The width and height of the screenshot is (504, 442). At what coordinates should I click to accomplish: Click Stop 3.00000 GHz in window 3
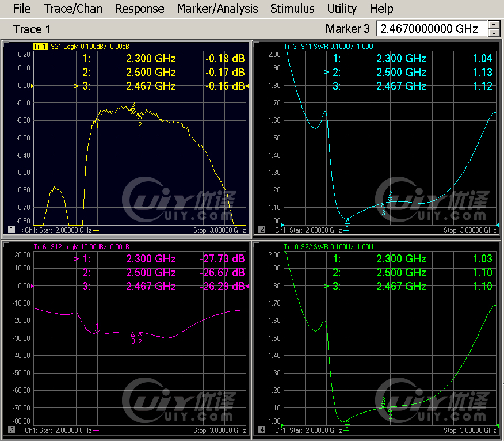pyautogui.click(x=220, y=430)
